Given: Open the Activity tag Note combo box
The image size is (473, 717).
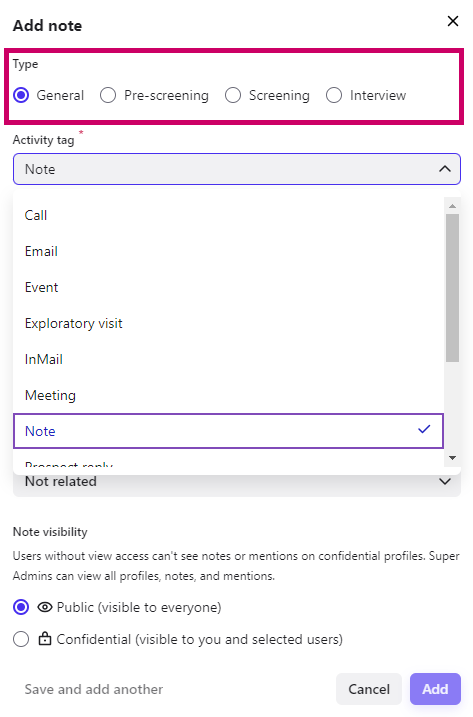Looking at the screenshot, I should [236, 169].
